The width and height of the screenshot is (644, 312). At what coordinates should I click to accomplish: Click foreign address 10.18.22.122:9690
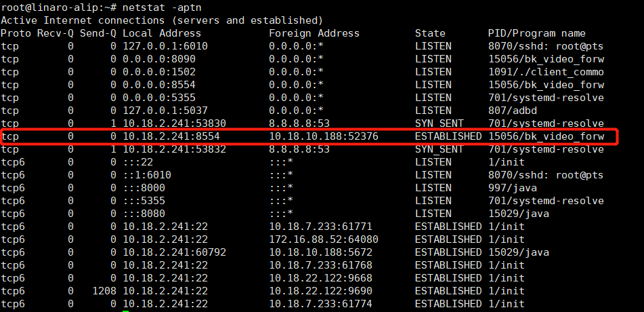(320, 291)
